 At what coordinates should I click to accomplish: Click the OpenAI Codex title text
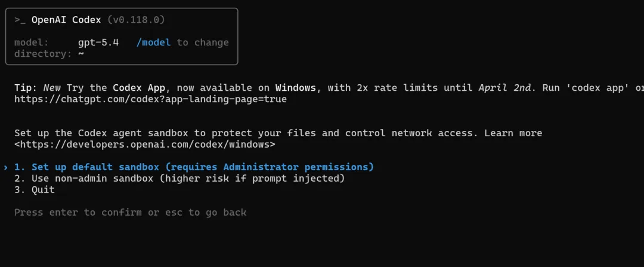click(66, 20)
